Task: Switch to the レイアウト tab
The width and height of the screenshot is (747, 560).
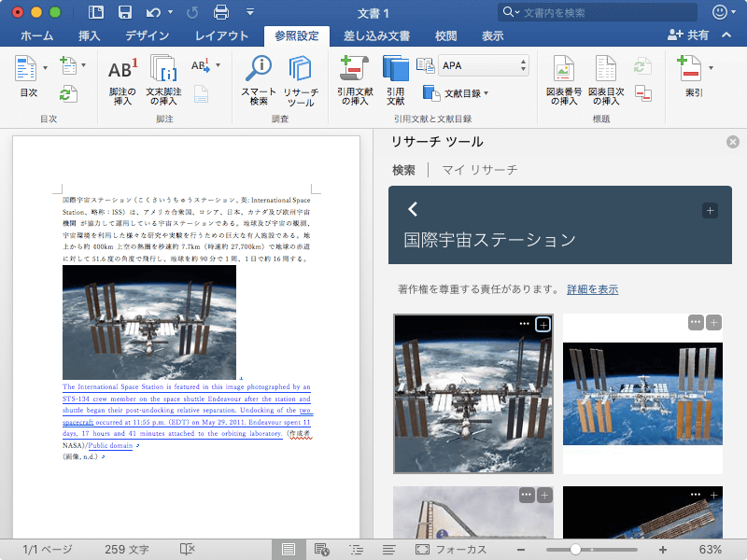Action: pos(221,35)
